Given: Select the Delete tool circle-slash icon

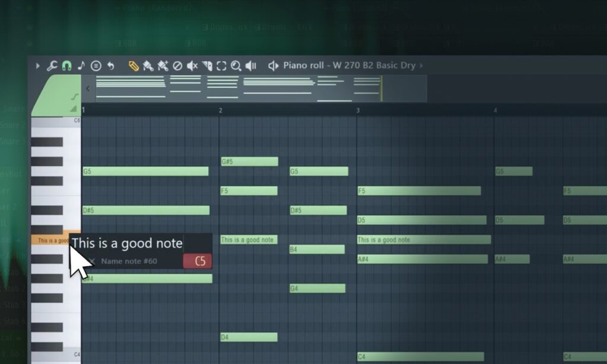Looking at the screenshot, I should (177, 66).
